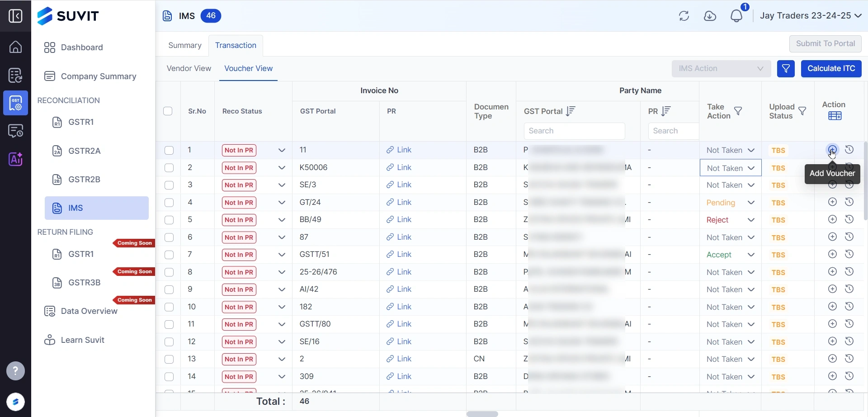Click the Suvit chat bubble icon

[x=15, y=402]
